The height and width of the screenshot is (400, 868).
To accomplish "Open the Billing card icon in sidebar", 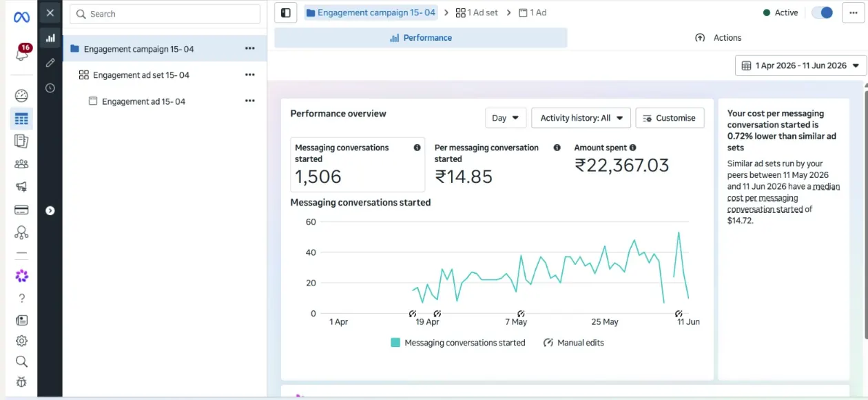I will click(x=21, y=210).
